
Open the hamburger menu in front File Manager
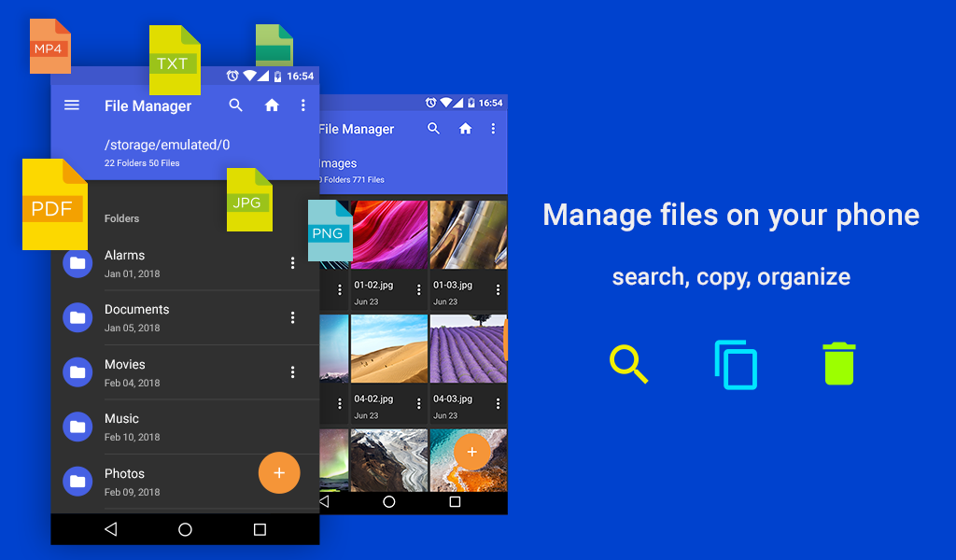click(72, 105)
